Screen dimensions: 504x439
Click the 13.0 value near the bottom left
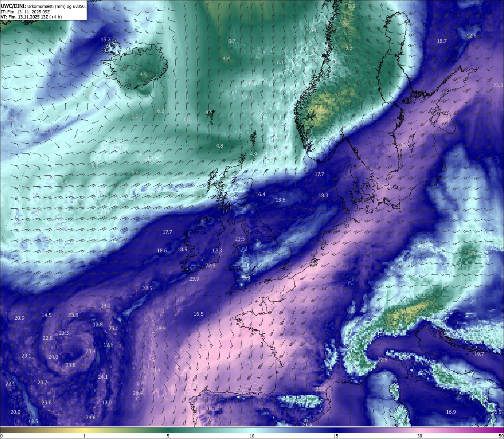point(107,403)
